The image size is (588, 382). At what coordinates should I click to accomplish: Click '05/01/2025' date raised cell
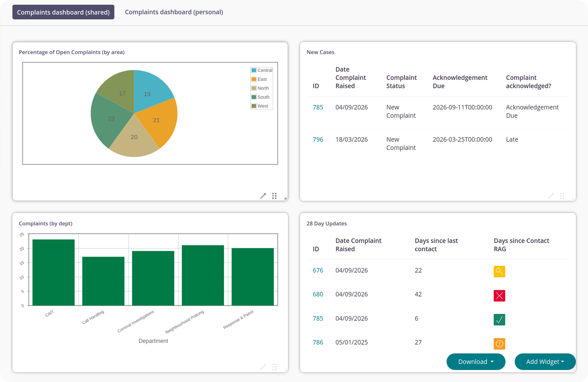[x=351, y=342]
